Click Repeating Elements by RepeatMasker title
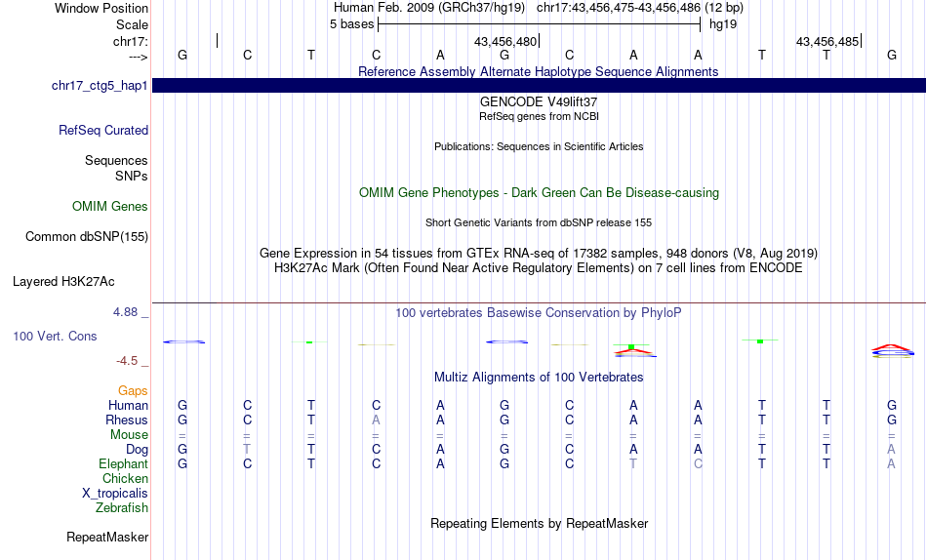 coord(539,523)
